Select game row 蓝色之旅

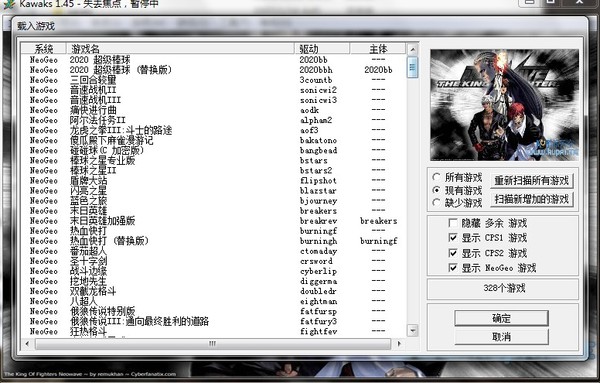(213, 200)
